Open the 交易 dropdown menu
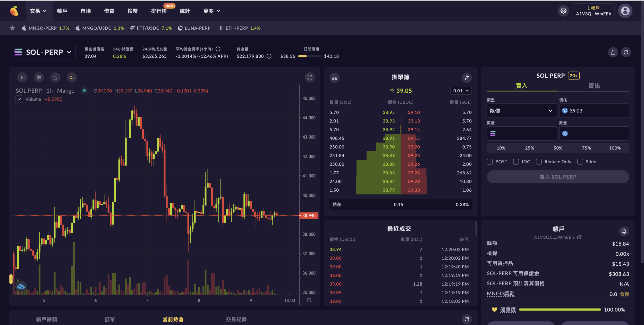The image size is (644, 325). [x=39, y=11]
